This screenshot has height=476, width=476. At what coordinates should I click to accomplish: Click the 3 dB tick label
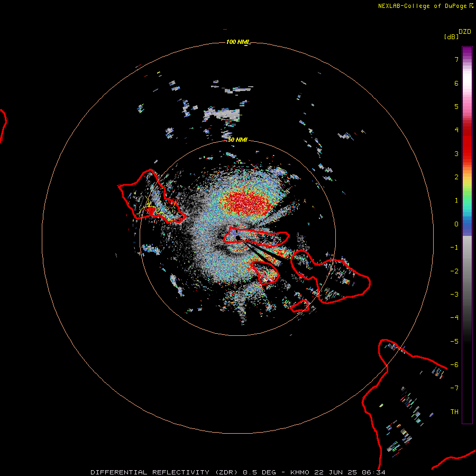(x=456, y=153)
